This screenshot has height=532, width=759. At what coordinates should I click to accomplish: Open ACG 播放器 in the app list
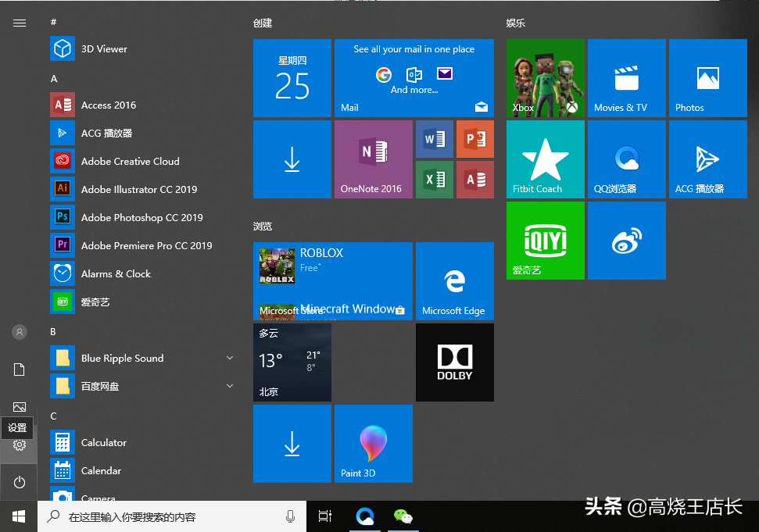[x=141, y=133]
